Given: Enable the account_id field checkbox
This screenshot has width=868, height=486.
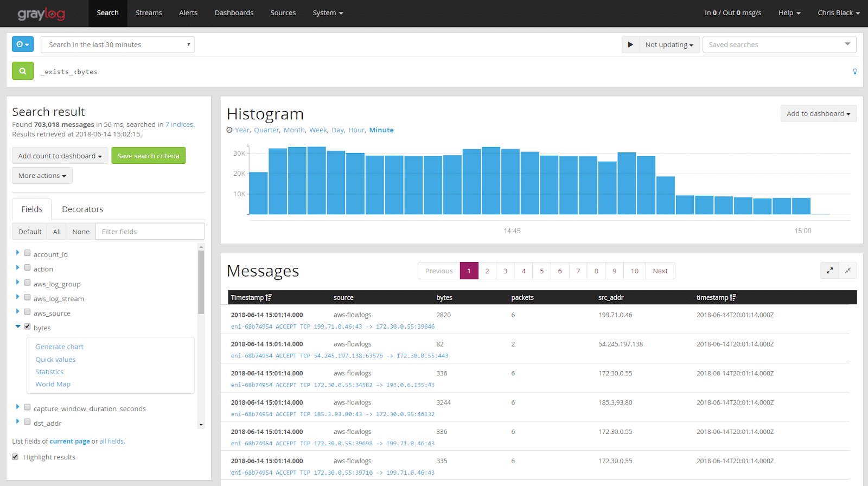Looking at the screenshot, I should (27, 253).
